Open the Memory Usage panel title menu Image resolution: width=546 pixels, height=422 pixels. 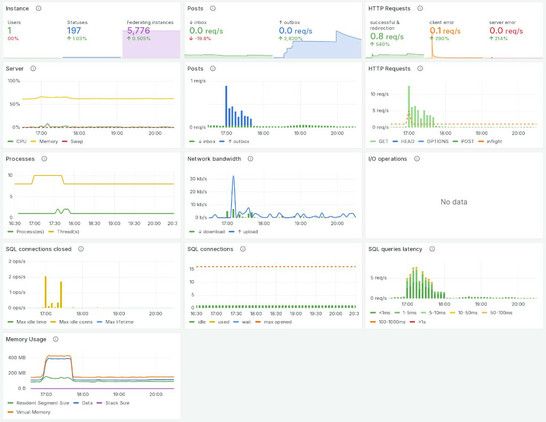coord(26,339)
